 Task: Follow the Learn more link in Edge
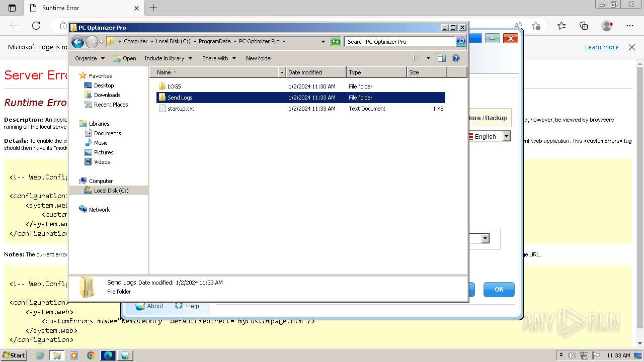(602, 47)
